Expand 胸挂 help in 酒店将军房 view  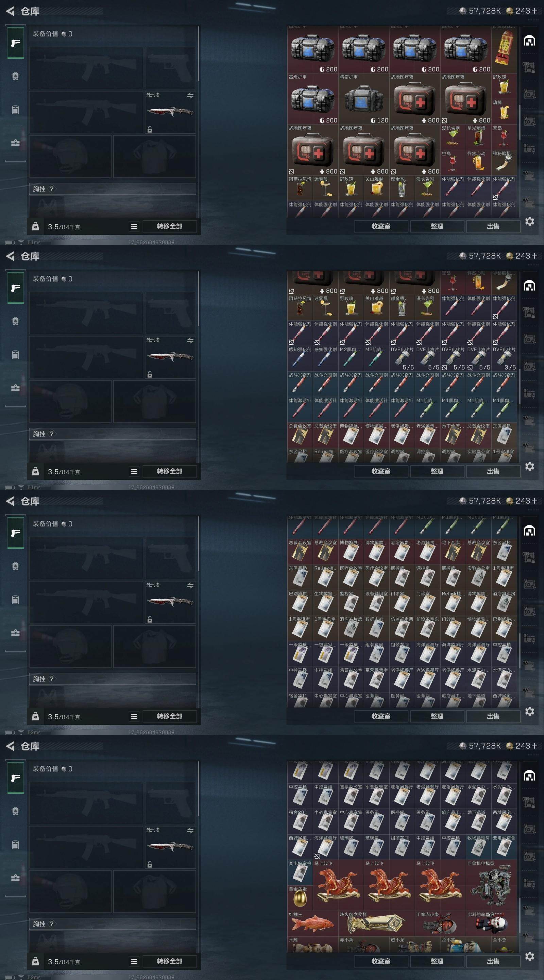coord(52,679)
